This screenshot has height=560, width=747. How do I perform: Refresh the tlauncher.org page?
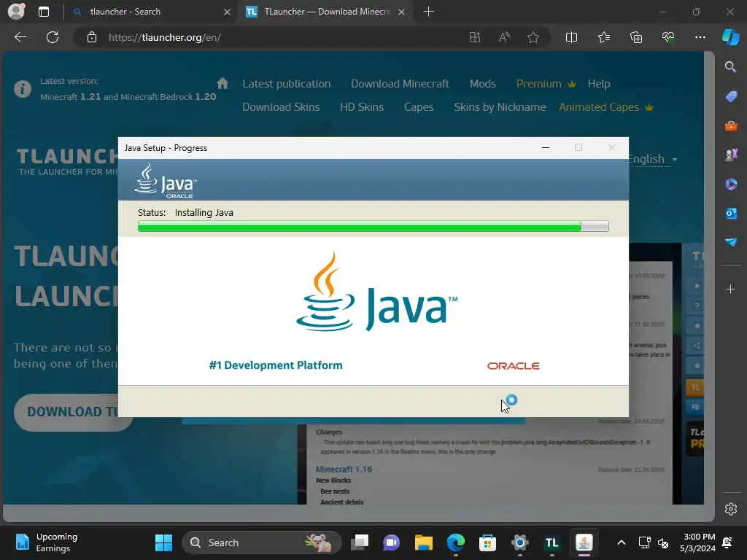click(x=53, y=37)
